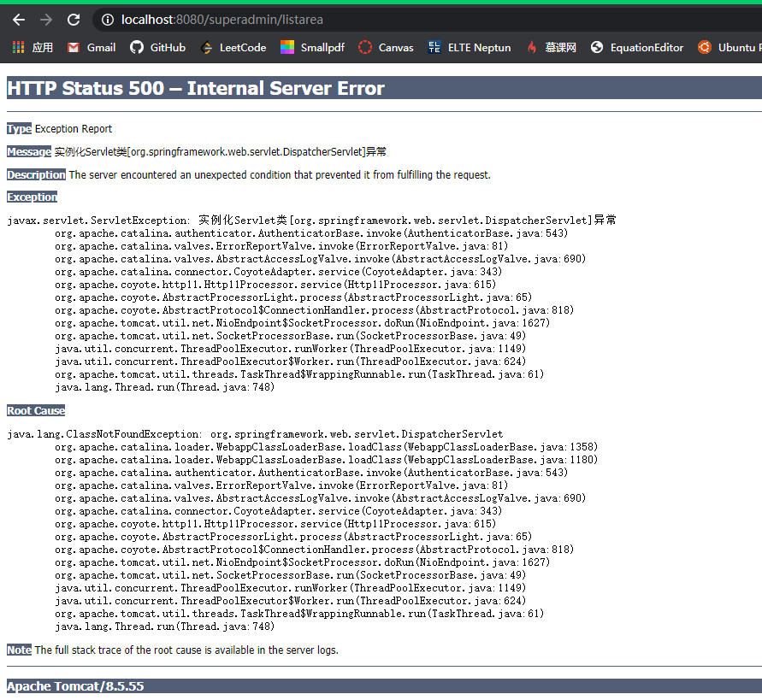Click the EquationEditor globe icon
The height and width of the screenshot is (700, 762).
point(597,48)
